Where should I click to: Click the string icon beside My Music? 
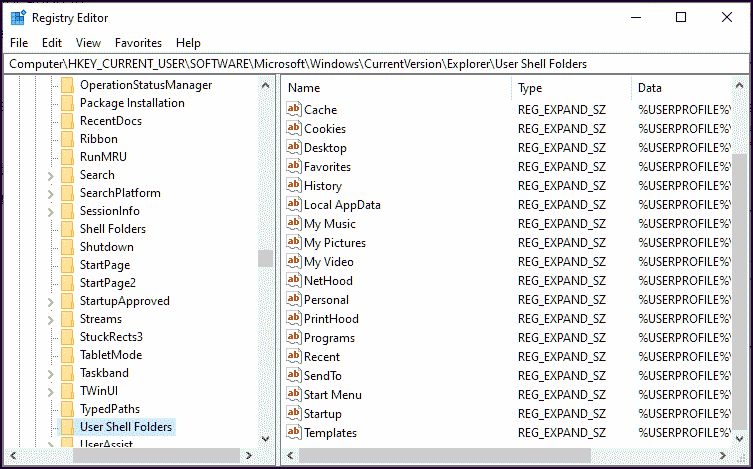pyautogui.click(x=293, y=223)
